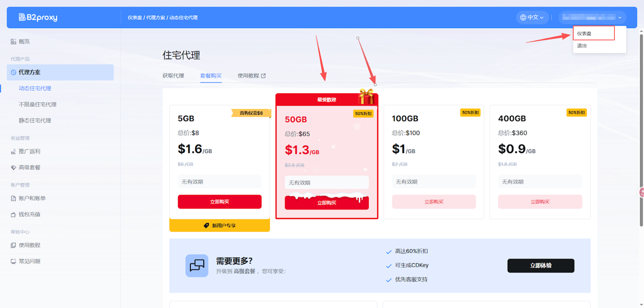Open 钱包充值 wallet recharge

29,214
